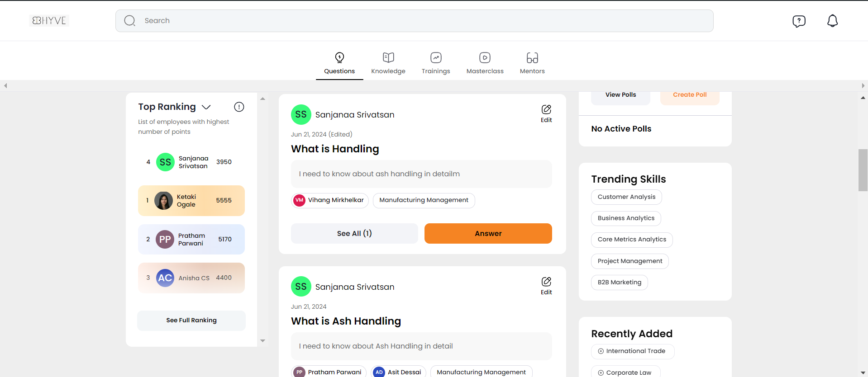Click the Asit Dessai tag
Image resolution: width=868 pixels, height=377 pixels.
click(398, 372)
